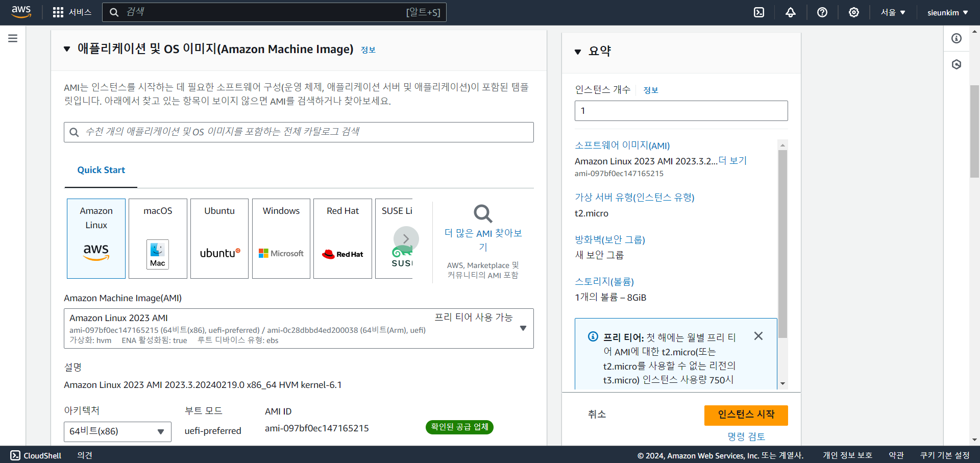Click 쿠키 기본 설정 footer link
The width and height of the screenshot is (980, 463).
[945, 455]
